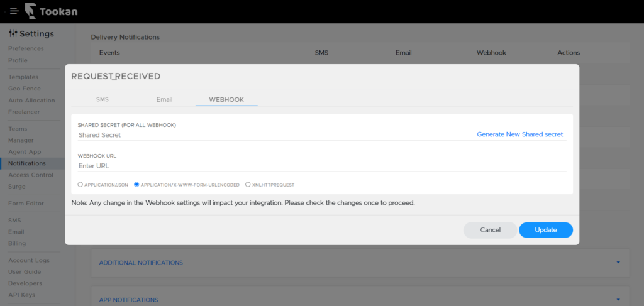This screenshot has width=644, height=306.
Task: Open Billing settings
Action: tap(17, 243)
